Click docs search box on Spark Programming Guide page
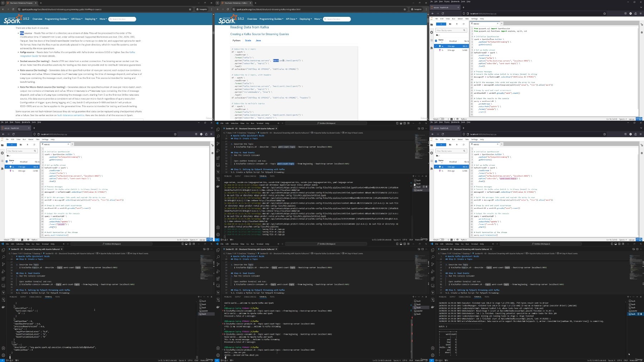644x362 pixels. click(x=122, y=19)
